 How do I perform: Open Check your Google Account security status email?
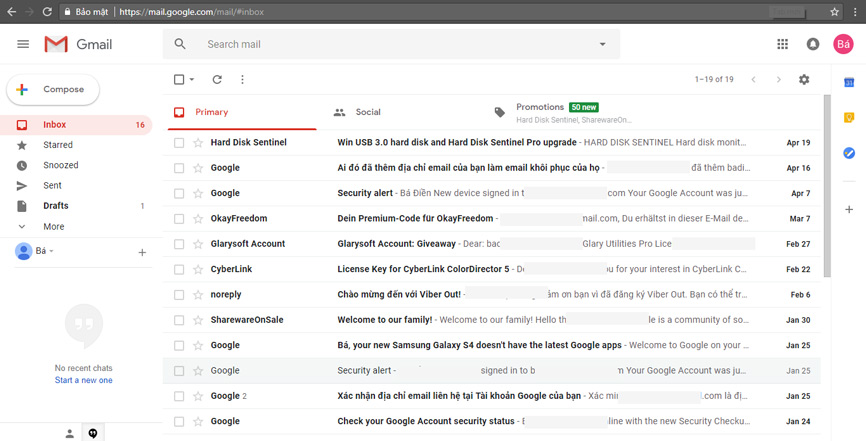tap(492, 422)
